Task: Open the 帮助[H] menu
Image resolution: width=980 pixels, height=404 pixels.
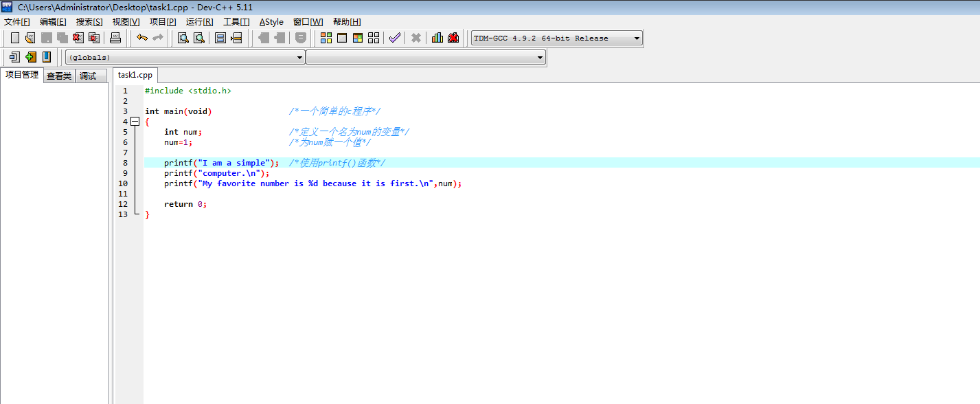Action: click(x=347, y=22)
